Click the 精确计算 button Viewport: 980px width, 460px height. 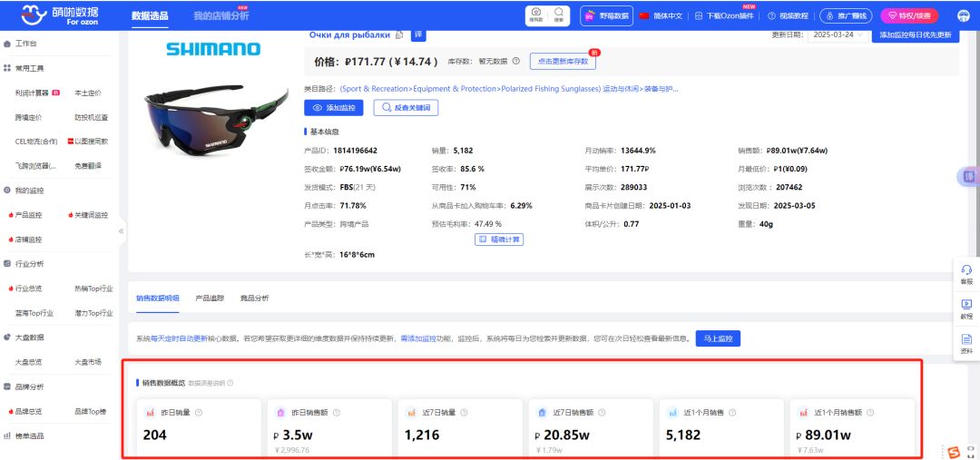[499, 239]
